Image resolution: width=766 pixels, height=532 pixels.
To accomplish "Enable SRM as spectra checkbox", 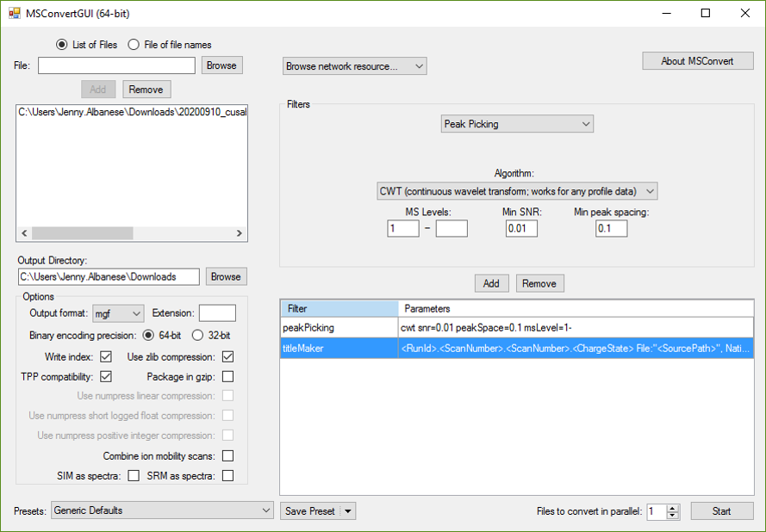I will click(227, 475).
